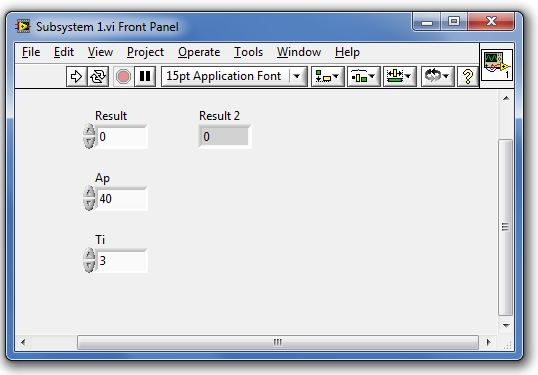Click the Abort Execution stop button

pos(123,76)
